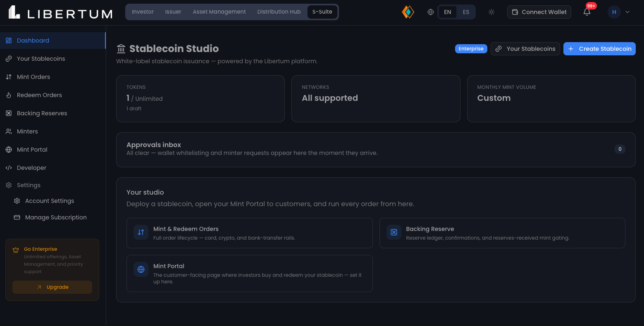Open Mint Portal in sidebar
The height and width of the screenshot is (326, 644).
[x=52, y=150]
